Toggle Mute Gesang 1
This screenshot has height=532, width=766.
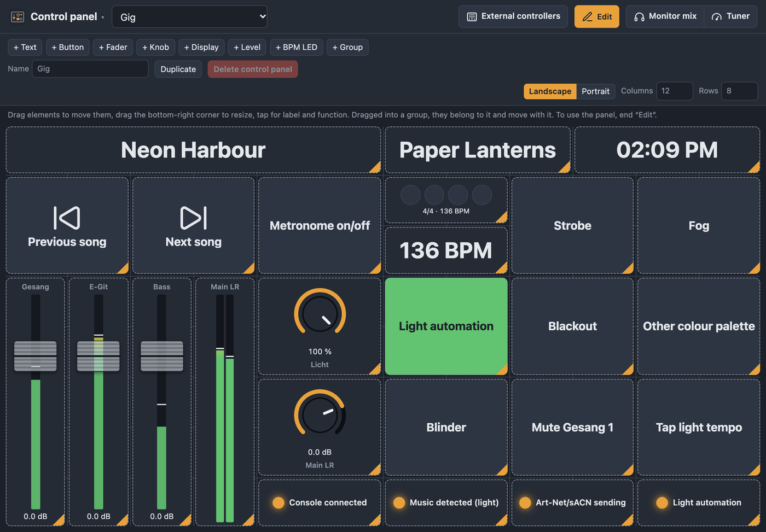click(572, 428)
